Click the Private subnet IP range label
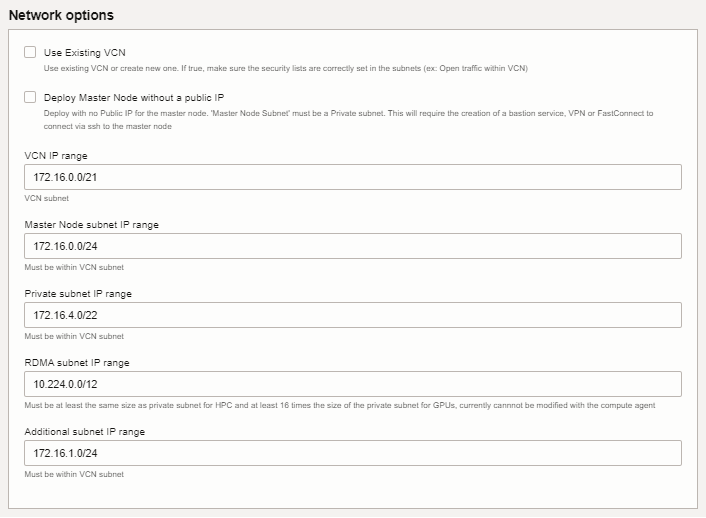Image resolution: width=706 pixels, height=518 pixels. (x=78, y=294)
